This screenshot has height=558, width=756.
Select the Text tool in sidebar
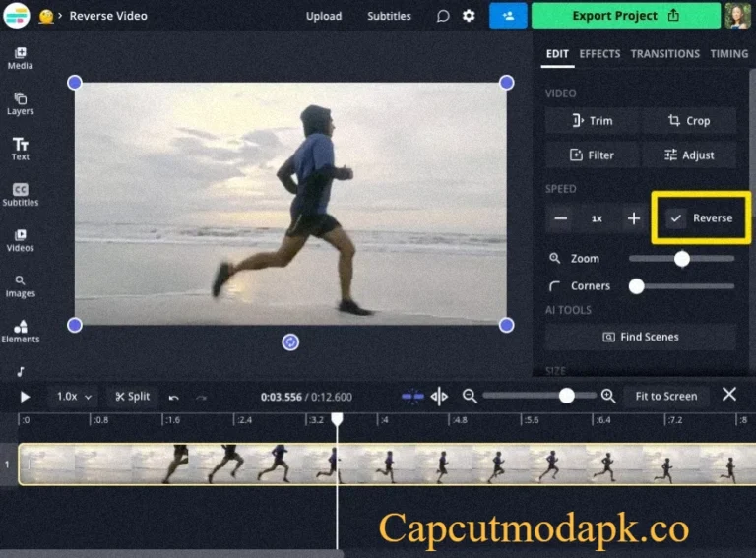point(20,149)
